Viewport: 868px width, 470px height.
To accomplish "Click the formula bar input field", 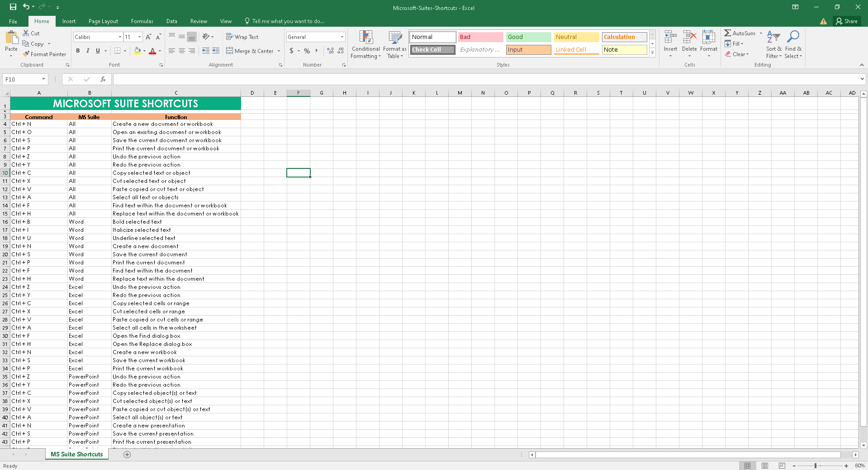I will (486, 79).
